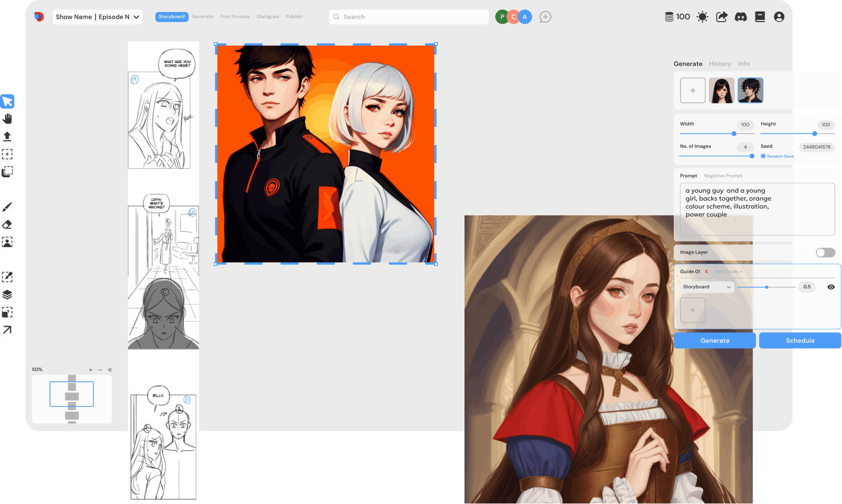842x504 pixels.
Task: Toggle the Image Layer switch
Action: [x=826, y=252]
